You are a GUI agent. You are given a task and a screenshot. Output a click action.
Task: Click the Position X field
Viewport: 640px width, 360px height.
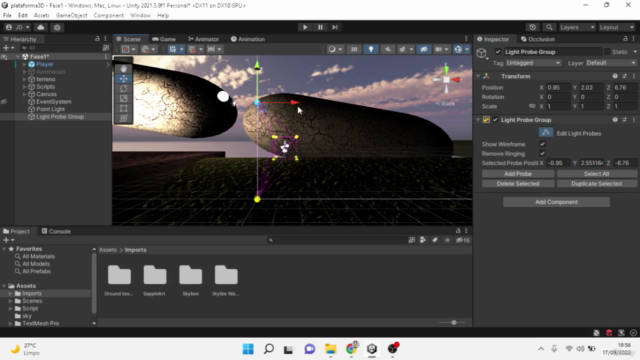[558, 87]
